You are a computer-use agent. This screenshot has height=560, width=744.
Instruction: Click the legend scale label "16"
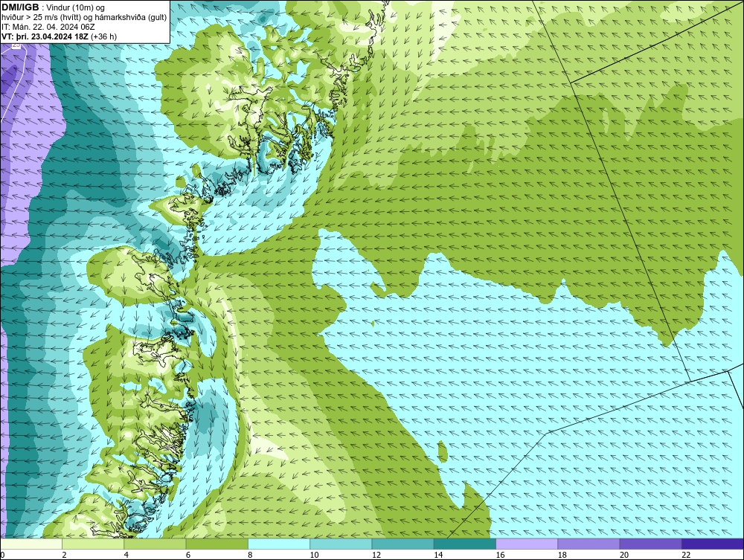[501, 556]
